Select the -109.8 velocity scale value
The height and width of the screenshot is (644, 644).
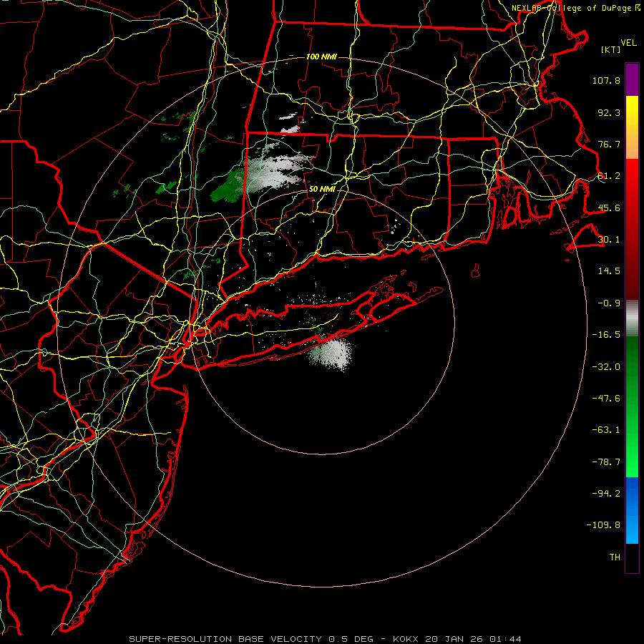pyautogui.click(x=603, y=525)
